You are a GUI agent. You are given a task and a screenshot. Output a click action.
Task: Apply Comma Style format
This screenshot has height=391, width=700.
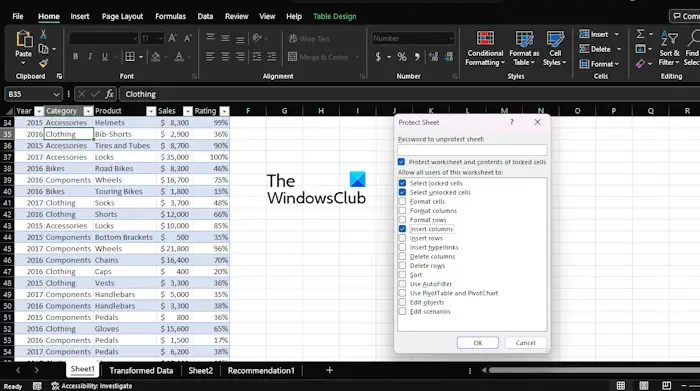point(417,57)
